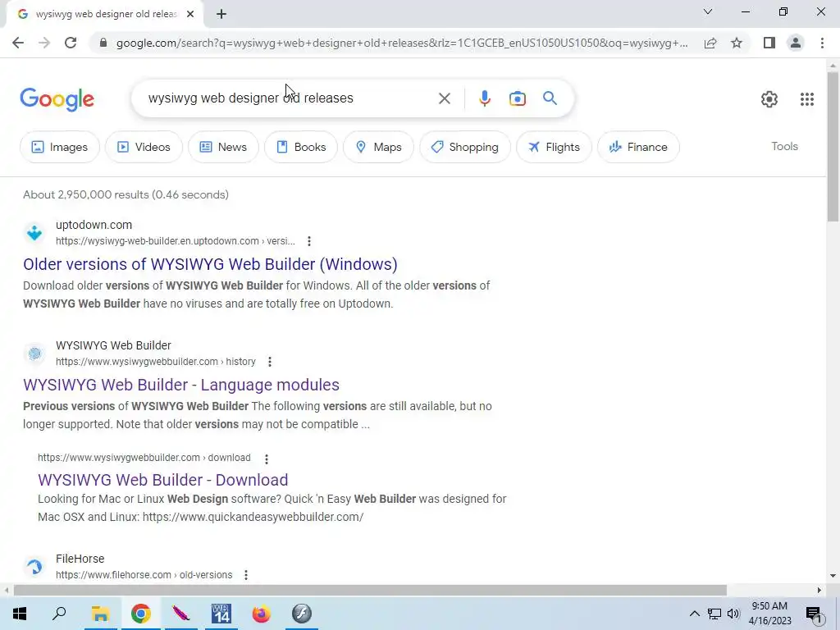The image size is (840, 630).
Task: Go to the Google logo homepage
Action: (57, 99)
